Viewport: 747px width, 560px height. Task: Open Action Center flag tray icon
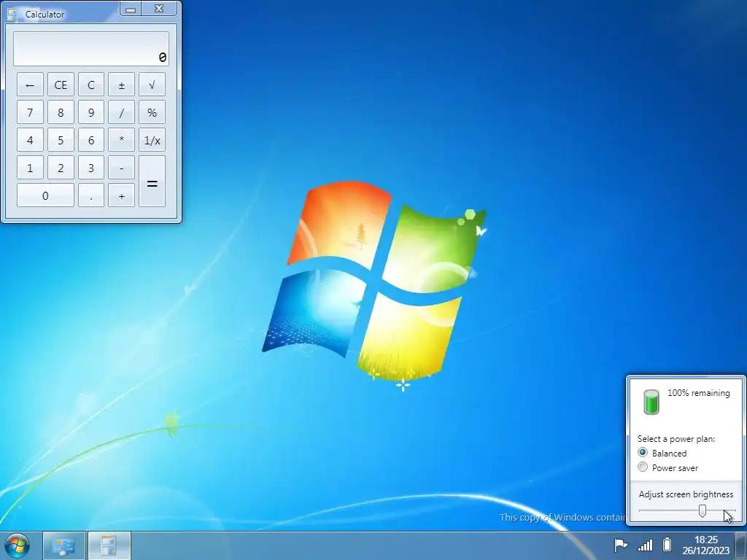pyautogui.click(x=621, y=545)
